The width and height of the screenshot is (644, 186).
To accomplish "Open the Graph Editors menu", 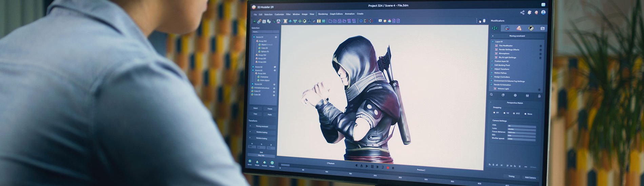I will tap(336, 14).
